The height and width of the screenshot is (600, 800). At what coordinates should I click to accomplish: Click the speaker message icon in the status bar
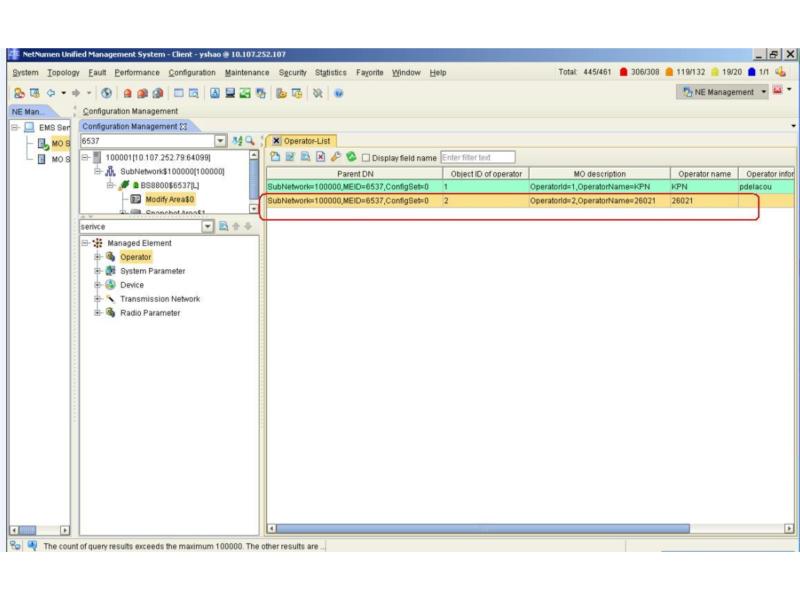click(32, 545)
